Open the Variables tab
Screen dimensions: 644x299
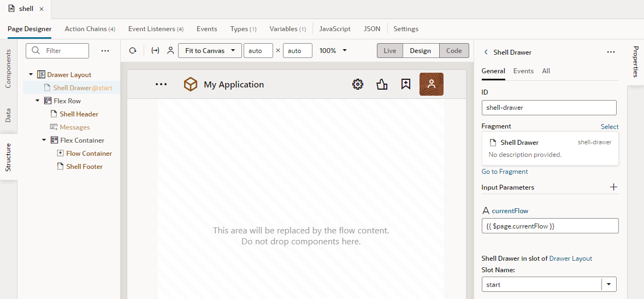(x=288, y=29)
